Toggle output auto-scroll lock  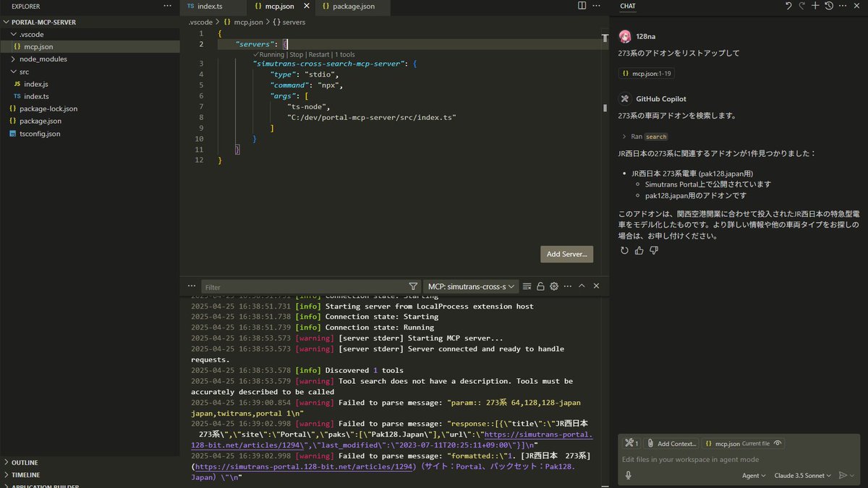(x=540, y=286)
